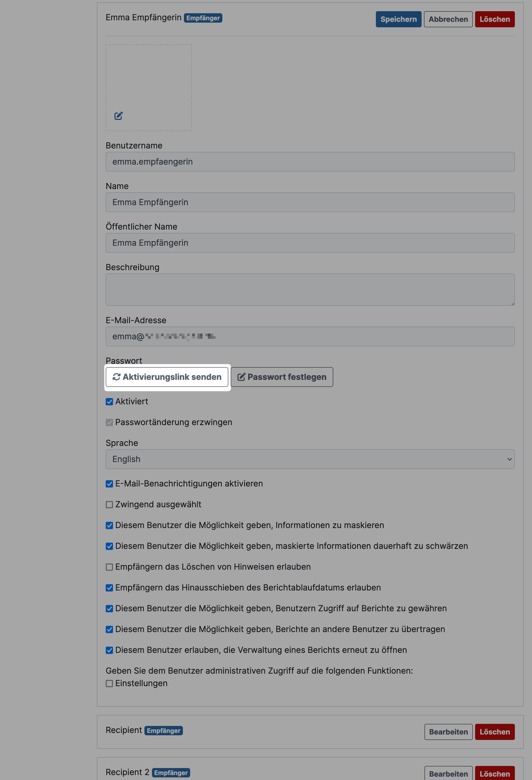The height and width of the screenshot is (780, 532).
Task: Save the user via Speichern button
Action: pyautogui.click(x=398, y=19)
